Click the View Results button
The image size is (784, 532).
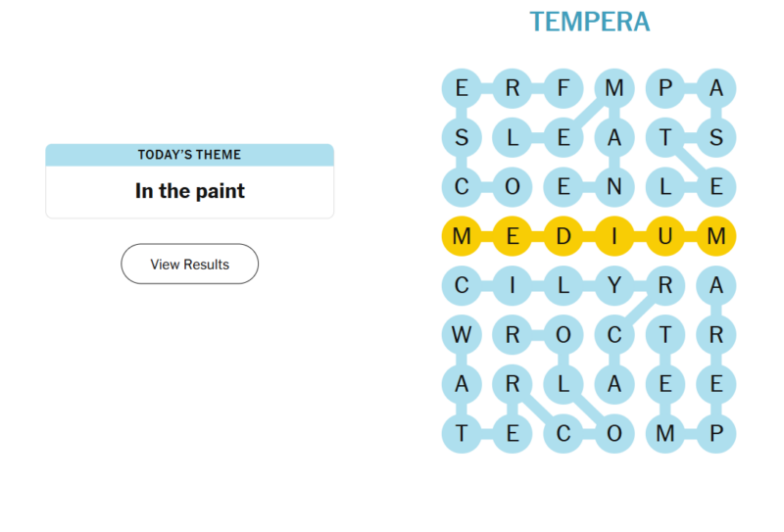(x=189, y=264)
